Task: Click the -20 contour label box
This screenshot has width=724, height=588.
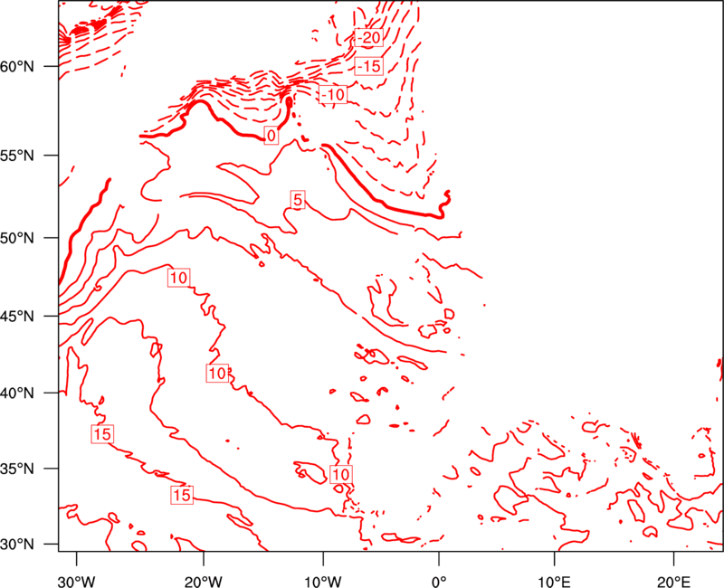Action: coord(369,37)
